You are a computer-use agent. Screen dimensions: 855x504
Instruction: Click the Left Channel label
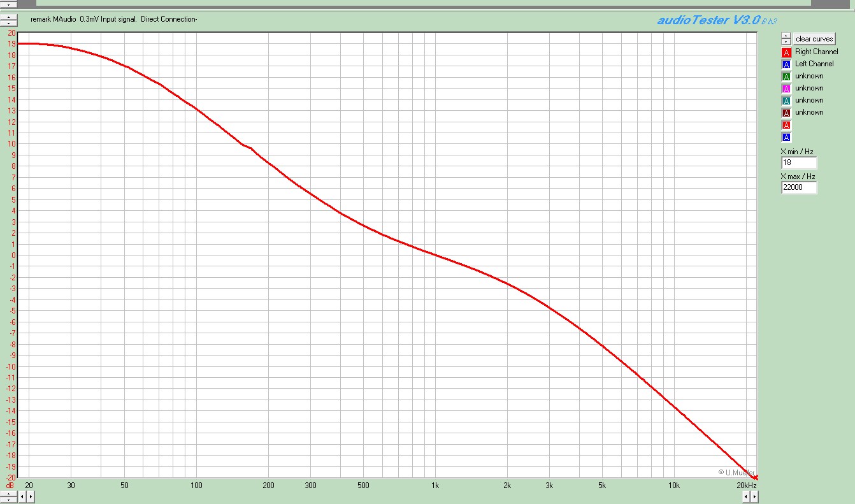tap(814, 64)
